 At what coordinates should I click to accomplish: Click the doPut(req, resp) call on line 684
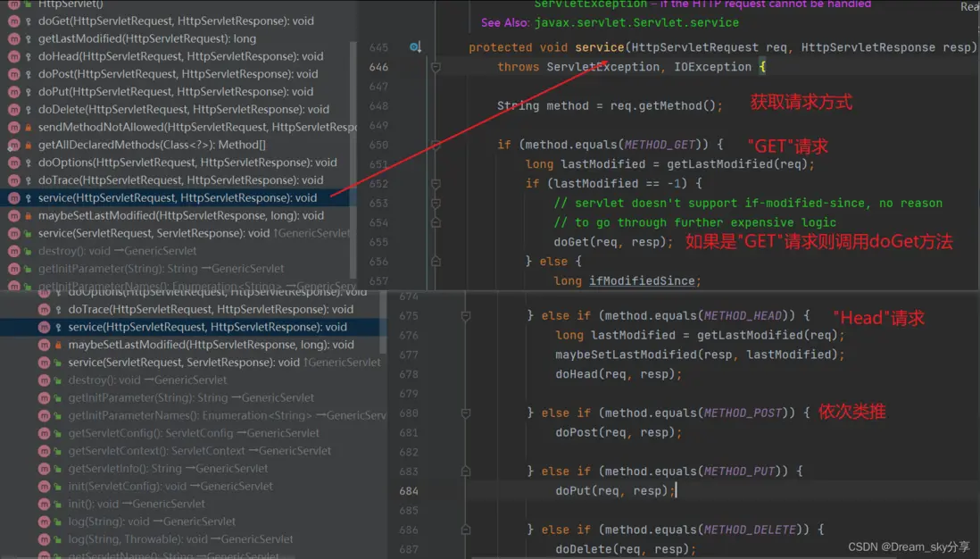pos(615,491)
